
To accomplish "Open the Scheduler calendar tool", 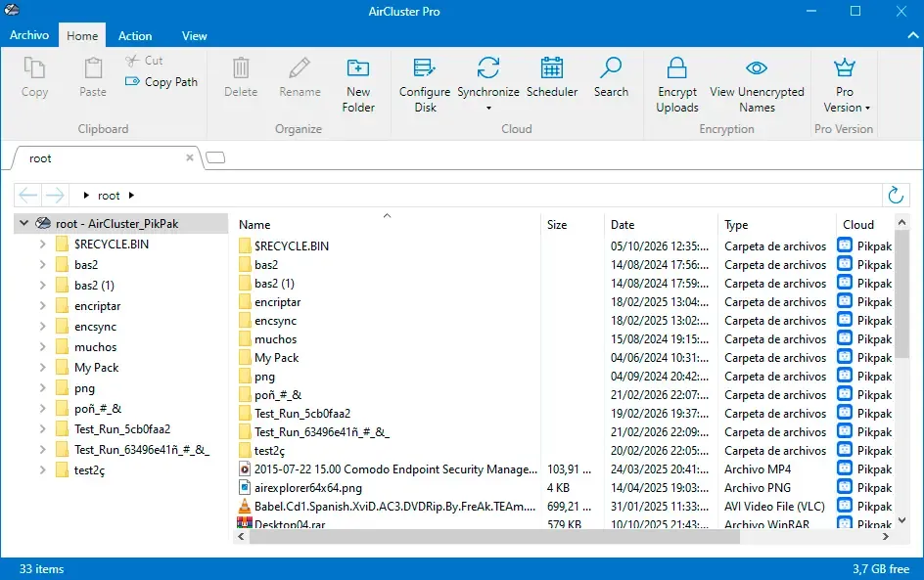I will pyautogui.click(x=552, y=76).
